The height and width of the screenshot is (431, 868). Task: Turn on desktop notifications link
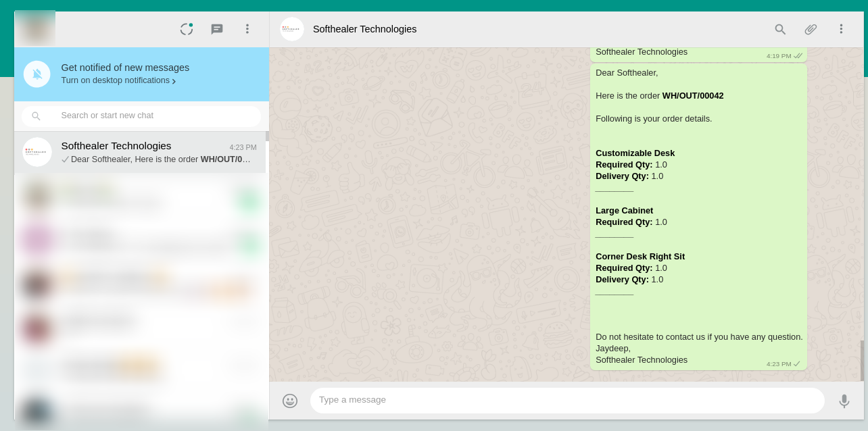pos(115,80)
